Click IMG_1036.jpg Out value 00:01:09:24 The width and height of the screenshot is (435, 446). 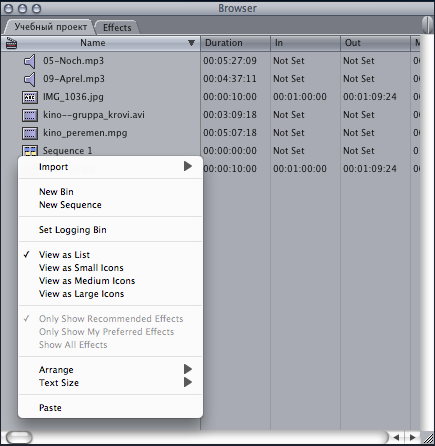click(x=370, y=97)
